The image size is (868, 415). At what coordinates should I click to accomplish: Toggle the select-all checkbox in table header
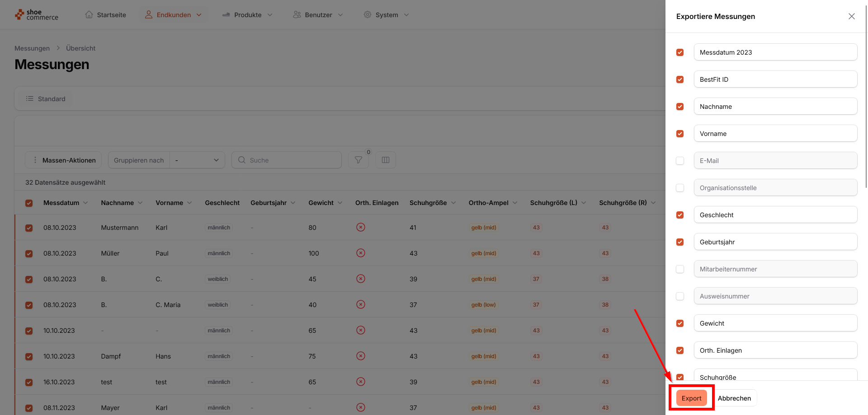tap(29, 203)
